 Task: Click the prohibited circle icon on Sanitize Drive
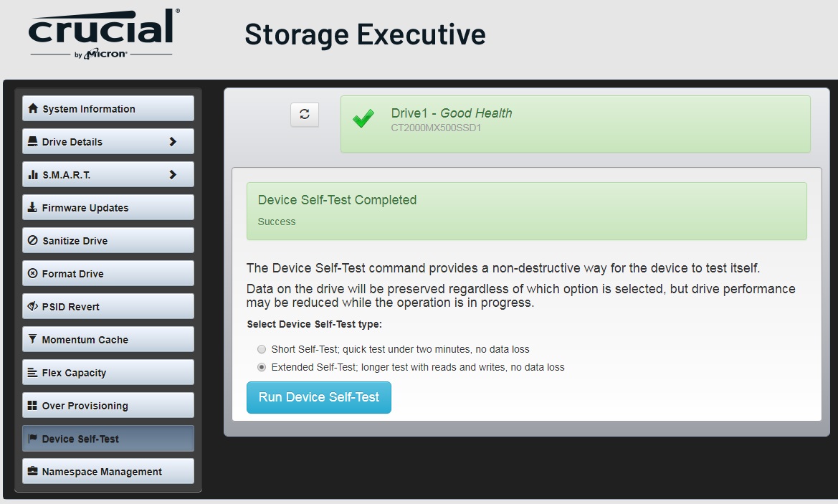pos(32,240)
